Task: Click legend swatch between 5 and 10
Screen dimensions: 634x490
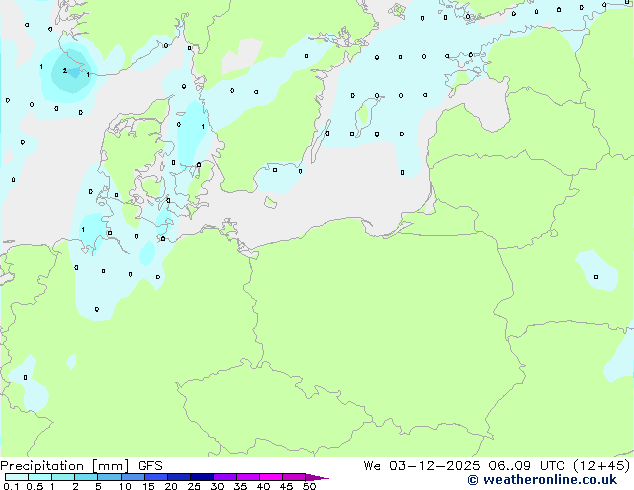Action: pos(109,477)
